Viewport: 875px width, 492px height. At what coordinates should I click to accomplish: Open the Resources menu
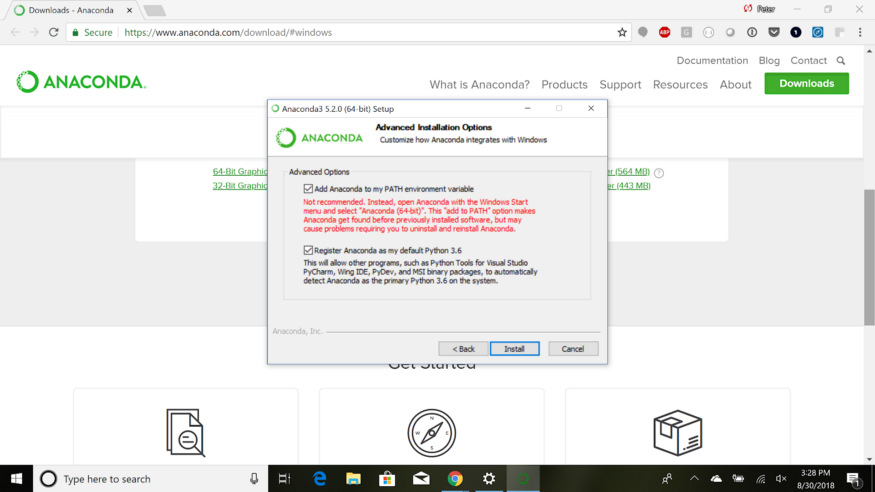[680, 85]
